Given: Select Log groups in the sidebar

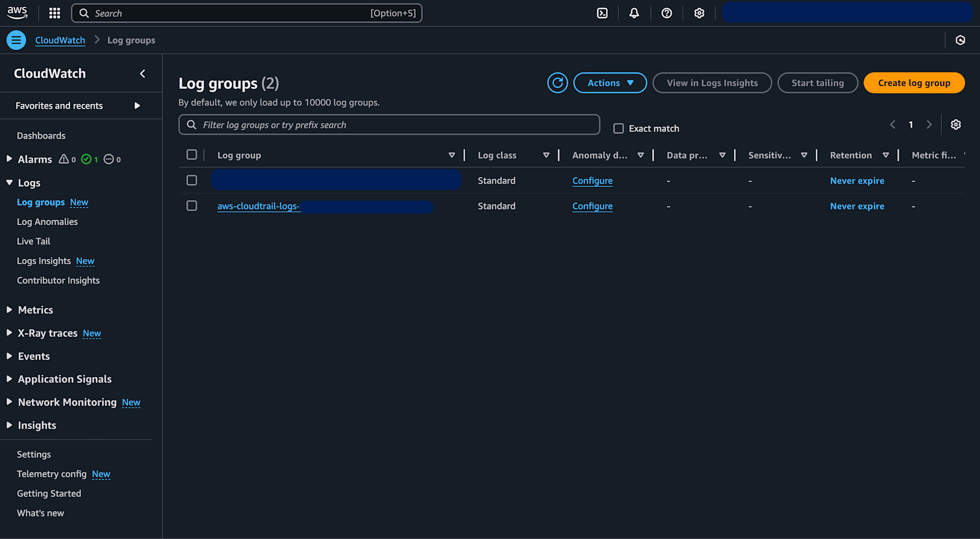Looking at the screenshot, I should tap(41, 203).
